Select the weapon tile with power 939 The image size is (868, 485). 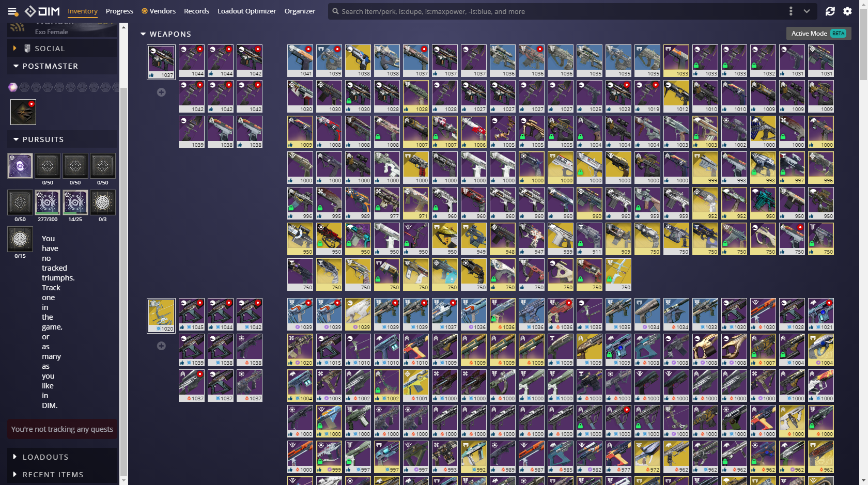561,239
